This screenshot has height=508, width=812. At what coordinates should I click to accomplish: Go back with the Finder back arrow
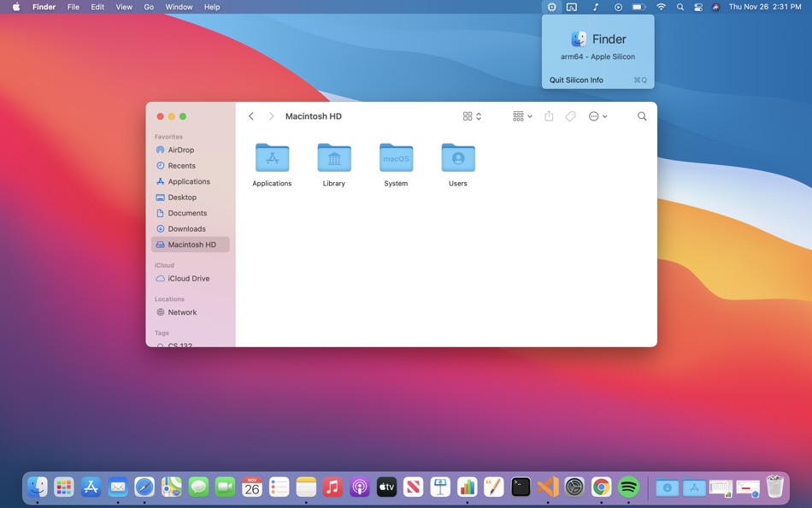pyautogui.click(x=251, y=116)
